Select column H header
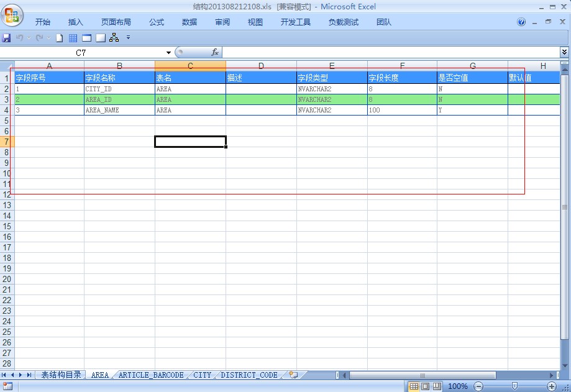The height and width of the screenshot is (392, 571). [x=534, y=66]
